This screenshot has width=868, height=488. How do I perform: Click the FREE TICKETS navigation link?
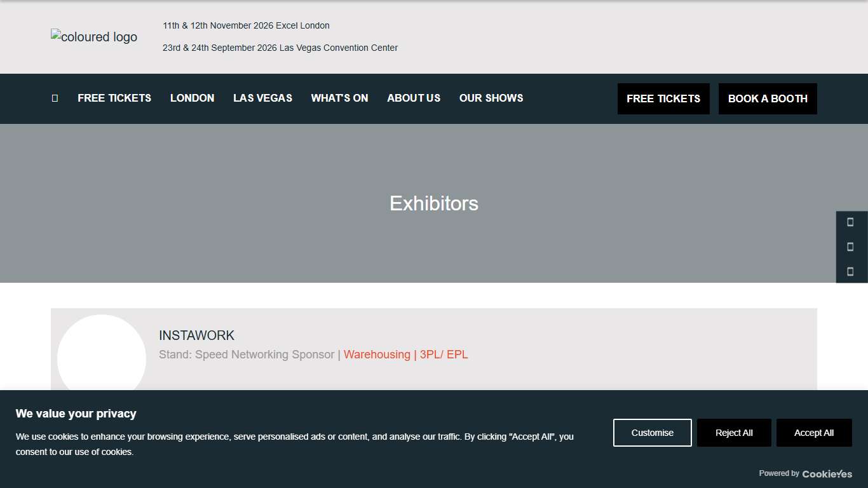[x=114, y=98]
